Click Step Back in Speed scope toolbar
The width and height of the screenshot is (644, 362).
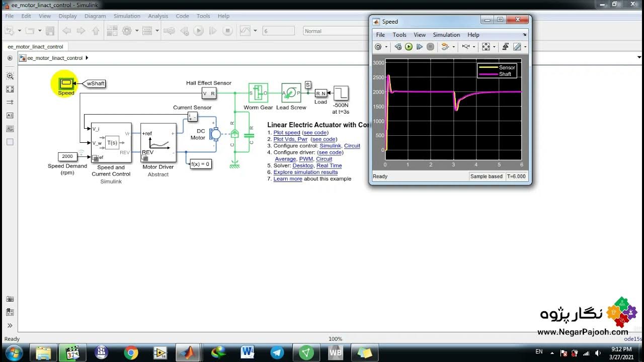pos(398,47)
